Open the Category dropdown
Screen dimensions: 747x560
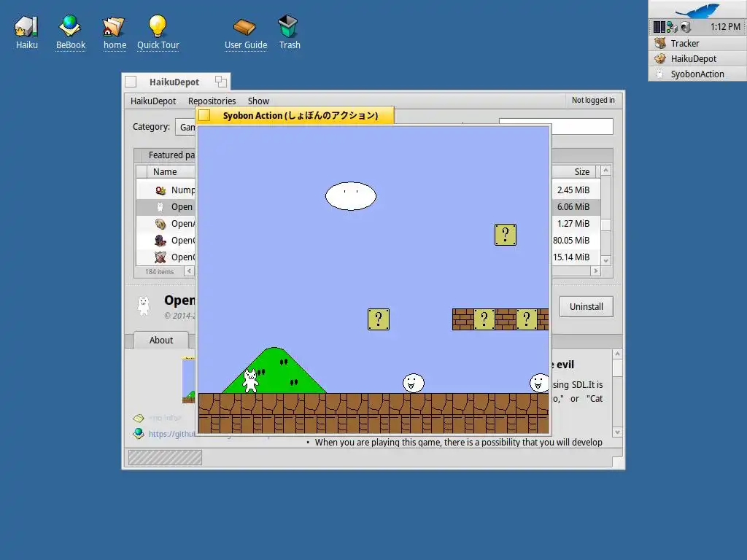coord(186,127)
